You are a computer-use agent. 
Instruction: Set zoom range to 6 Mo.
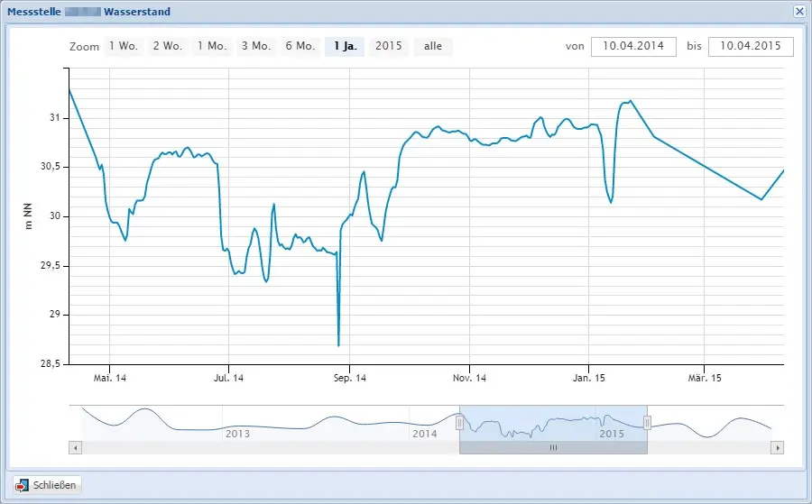coord(300,47)
